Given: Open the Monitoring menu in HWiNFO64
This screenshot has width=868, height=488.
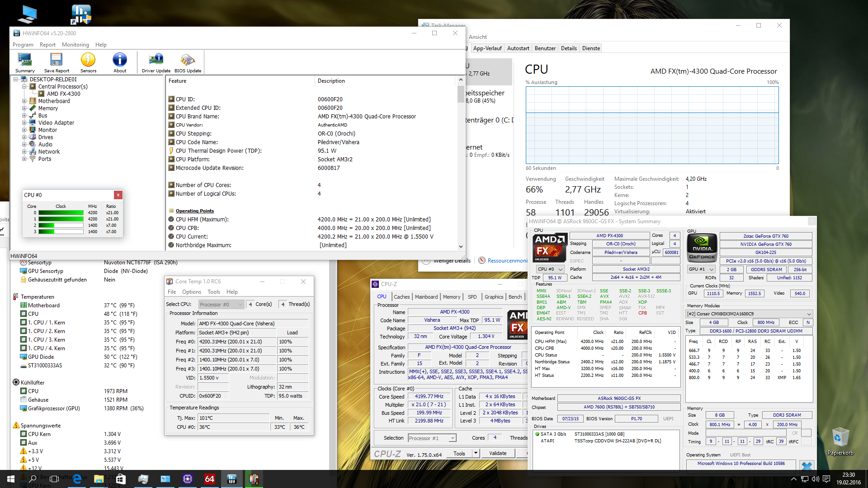Looking at the screenshot, I should [75, 45].
